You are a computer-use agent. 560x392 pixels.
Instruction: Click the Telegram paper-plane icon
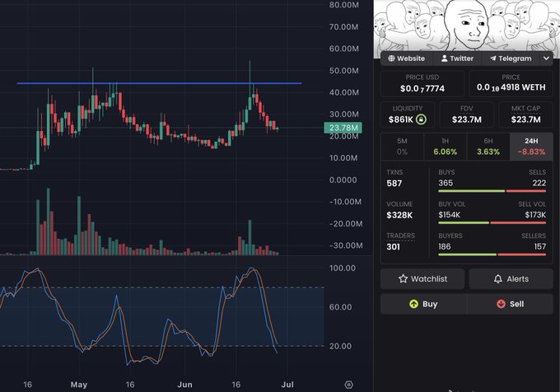[x=492, y=58]
